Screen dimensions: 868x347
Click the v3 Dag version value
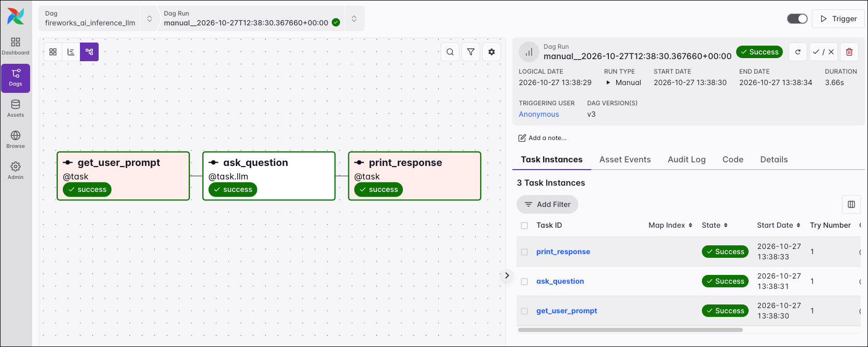pyautogui.click(x=591, y=114)
